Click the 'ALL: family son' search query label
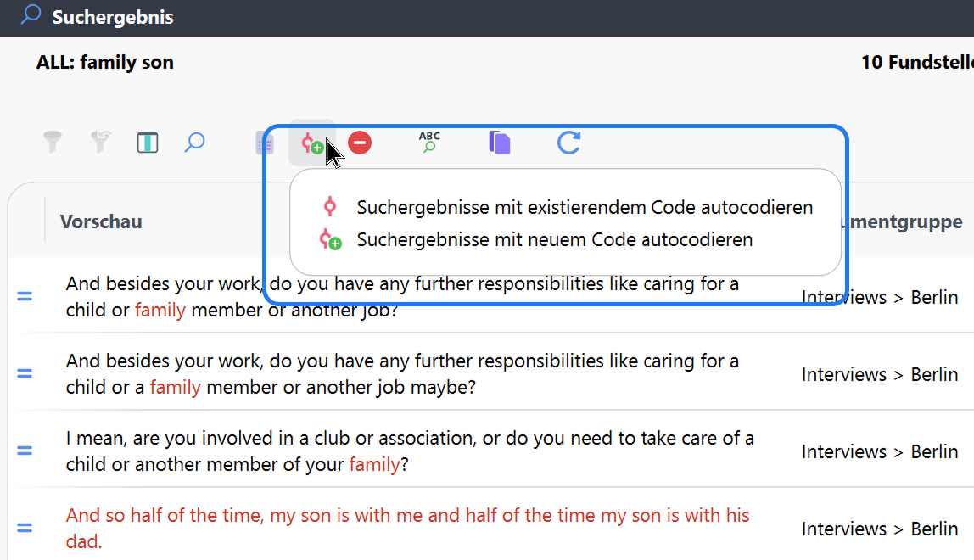This screenshot has width=974, height=560. click(105, 62)
